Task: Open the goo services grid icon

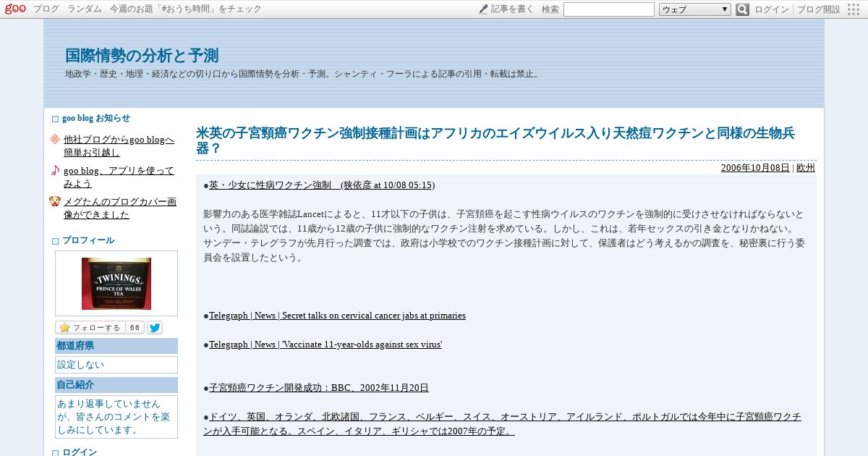Action: [x=854, y=9]
